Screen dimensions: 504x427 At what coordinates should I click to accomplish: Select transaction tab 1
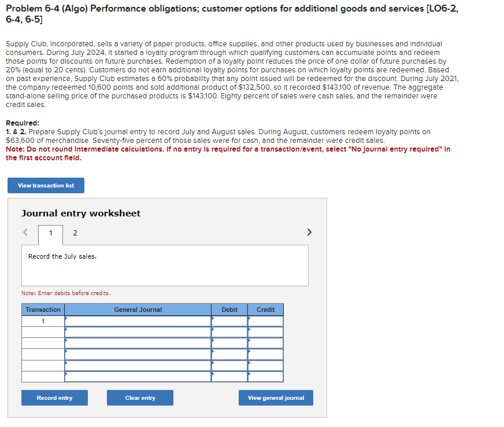point(50,233)
